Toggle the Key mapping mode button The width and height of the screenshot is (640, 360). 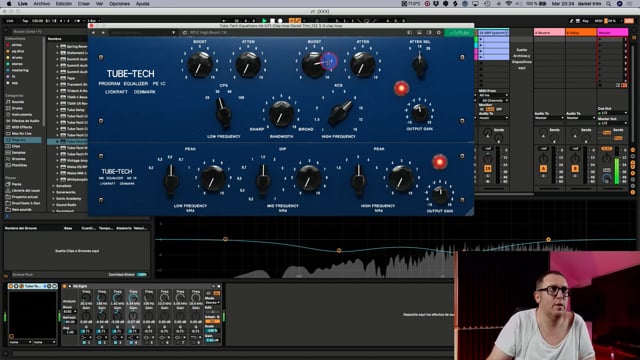585,20
